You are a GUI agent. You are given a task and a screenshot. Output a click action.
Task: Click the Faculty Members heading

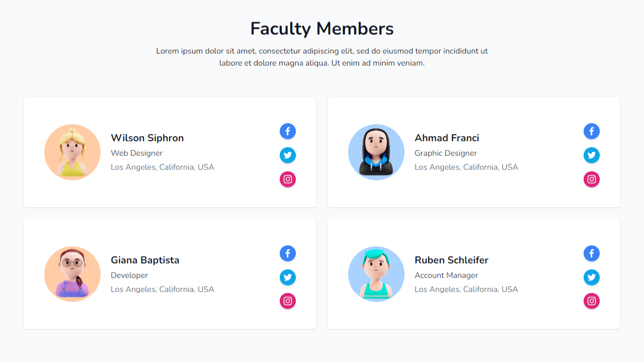322,29
